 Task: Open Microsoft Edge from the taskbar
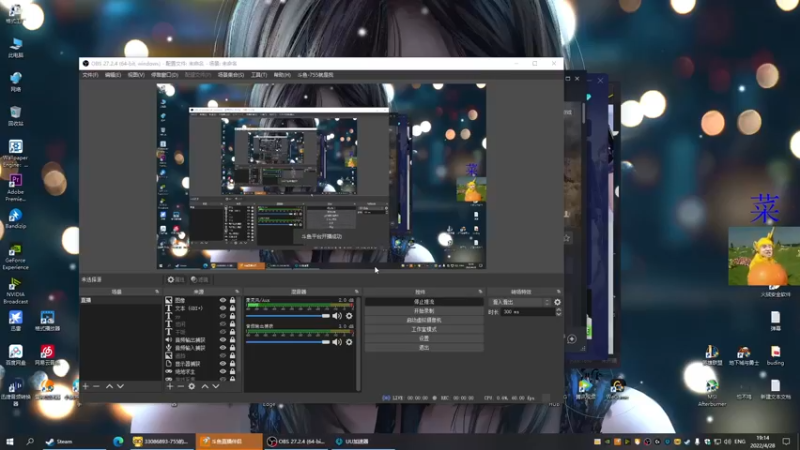tap(118, 441)
